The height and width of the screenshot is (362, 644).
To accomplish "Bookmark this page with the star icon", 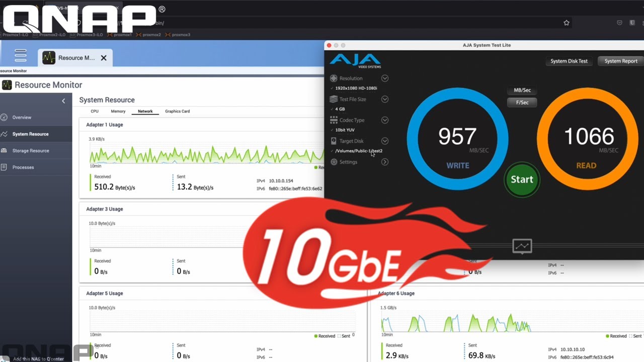I will point(567,23).
